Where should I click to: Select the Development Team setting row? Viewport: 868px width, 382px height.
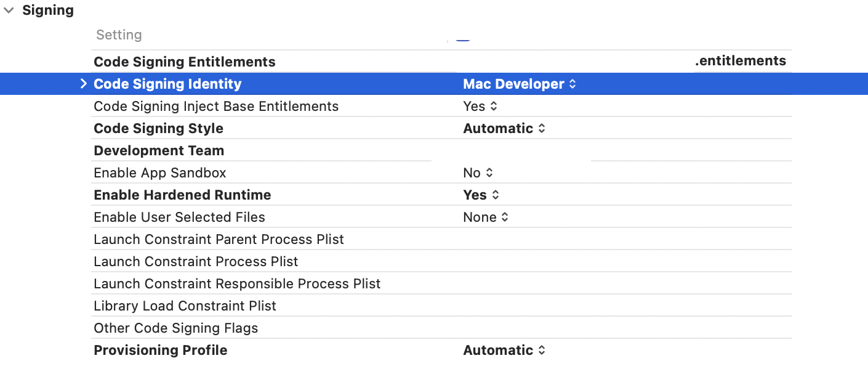coord(159,150)
